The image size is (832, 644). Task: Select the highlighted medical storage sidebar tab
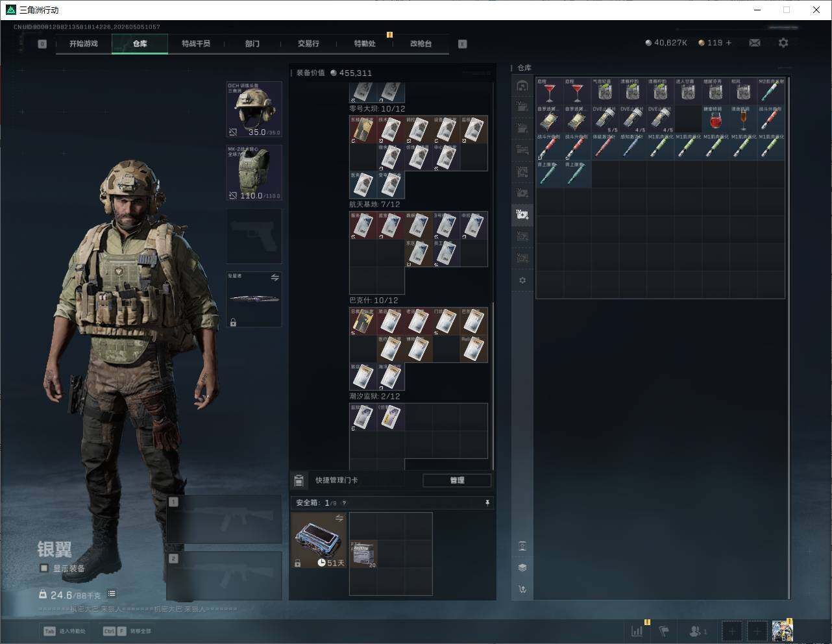(522, 214)
